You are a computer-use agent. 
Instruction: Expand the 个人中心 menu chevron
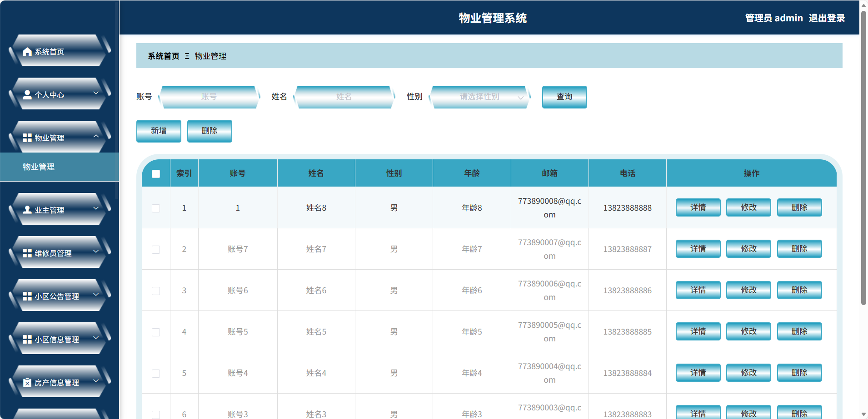[x=96, y=93]
